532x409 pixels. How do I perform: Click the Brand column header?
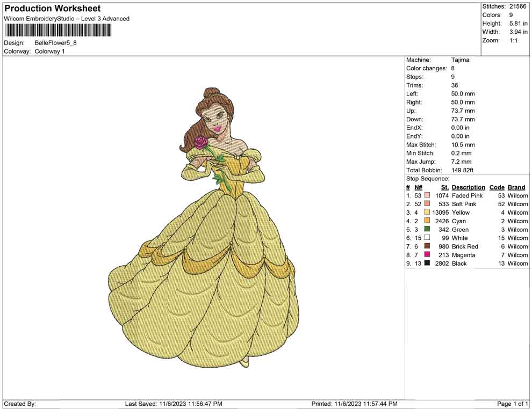[516, 187]
